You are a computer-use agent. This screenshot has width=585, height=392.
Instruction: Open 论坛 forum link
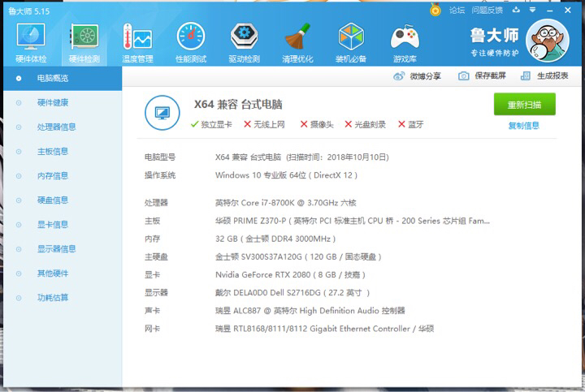point(457,11)
